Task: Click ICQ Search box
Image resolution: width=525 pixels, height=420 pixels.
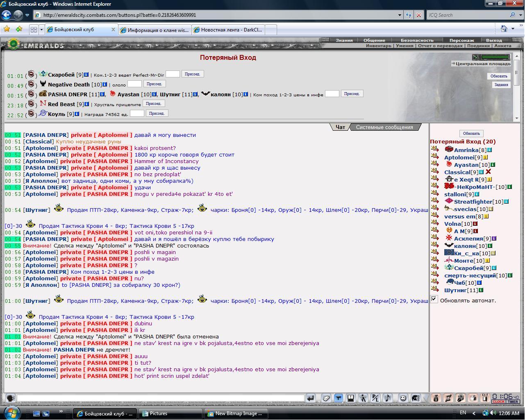Action: coord(467,15)
